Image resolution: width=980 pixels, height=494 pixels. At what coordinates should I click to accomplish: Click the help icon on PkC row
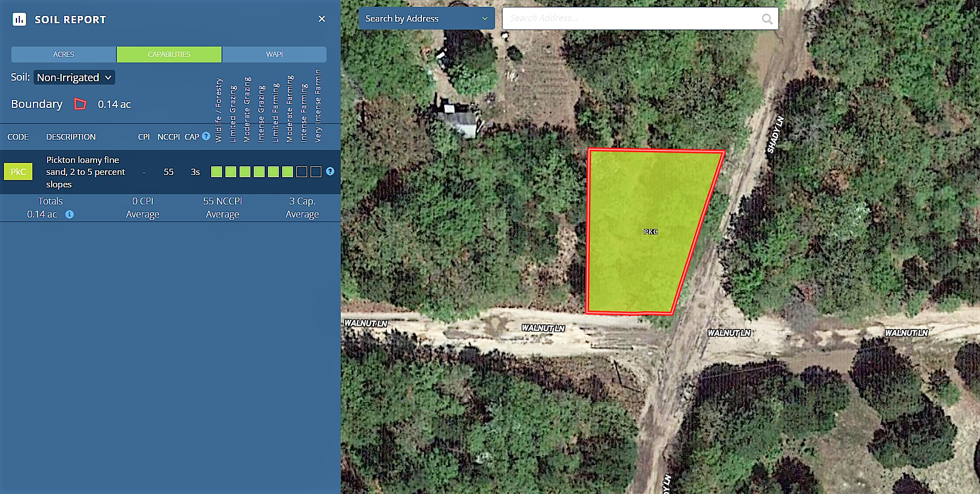click(330, 171)
